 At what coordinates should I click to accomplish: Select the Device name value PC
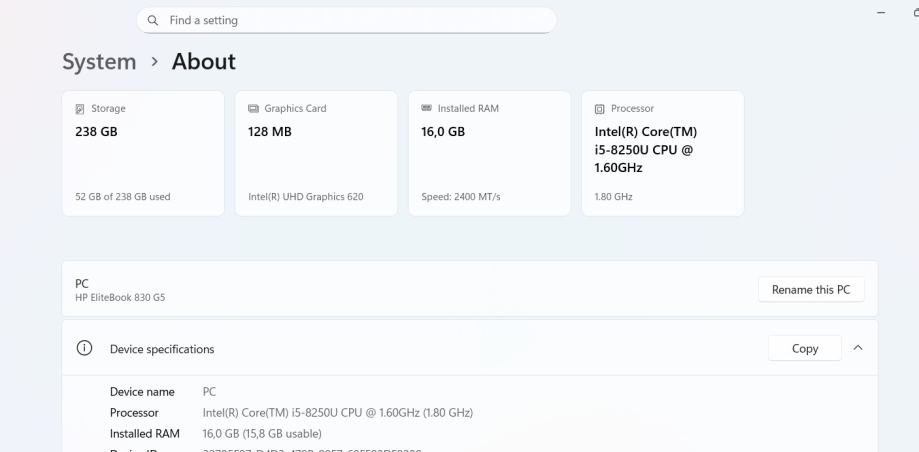(x=209, y=392)
